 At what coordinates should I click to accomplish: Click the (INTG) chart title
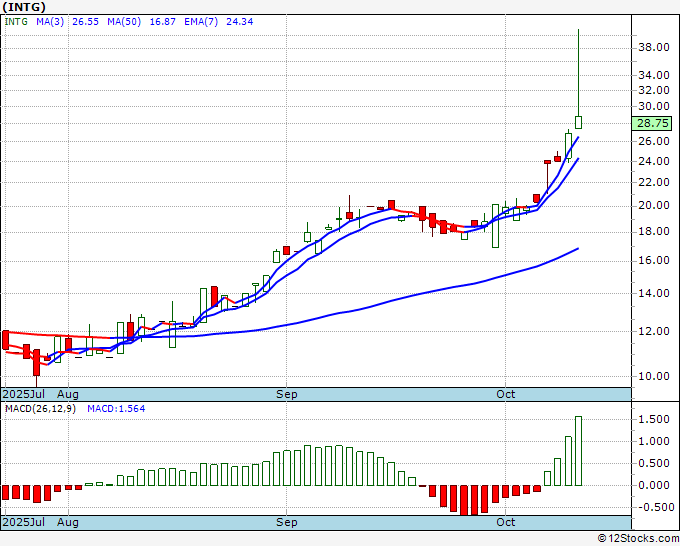(x=24, y=7)
